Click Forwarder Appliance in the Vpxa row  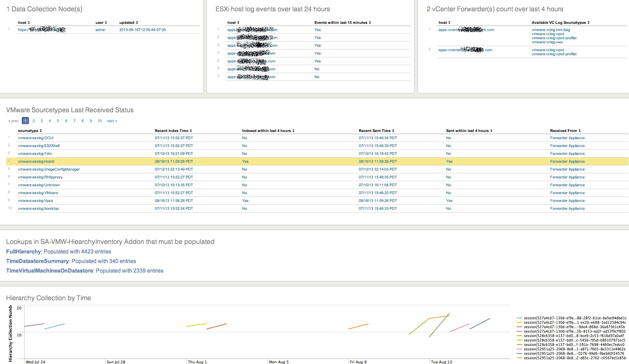tap(567, 201)
